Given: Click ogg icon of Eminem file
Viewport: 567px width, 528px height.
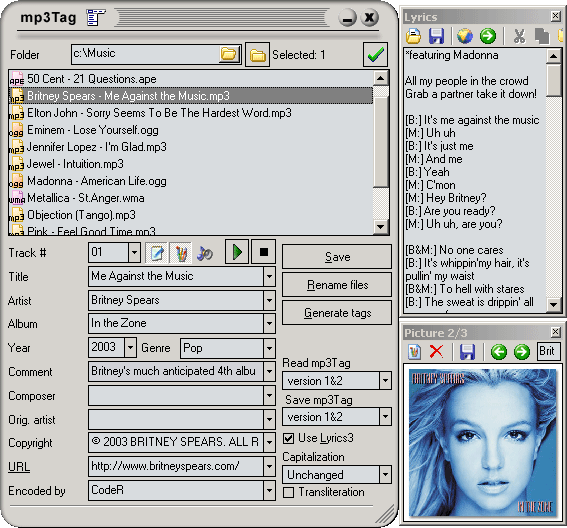Looking at the screenshot, I should [17, 129].
